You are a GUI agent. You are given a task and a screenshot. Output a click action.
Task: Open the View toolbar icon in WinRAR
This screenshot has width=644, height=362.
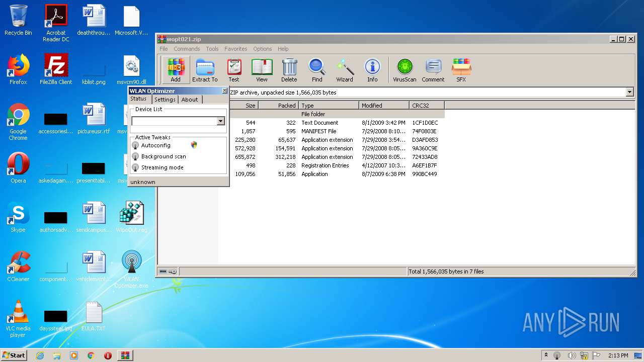262,70
